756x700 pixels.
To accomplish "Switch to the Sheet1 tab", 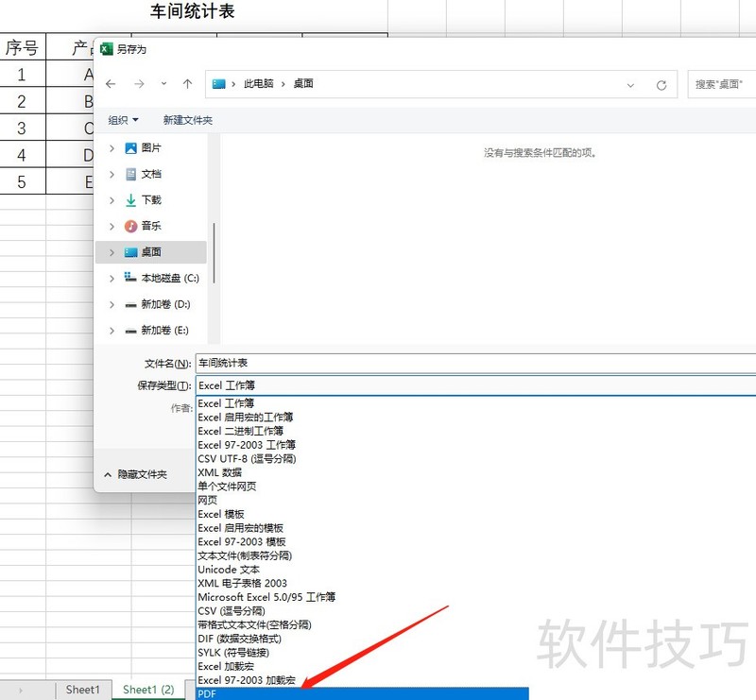I will [x=83, y=690].
